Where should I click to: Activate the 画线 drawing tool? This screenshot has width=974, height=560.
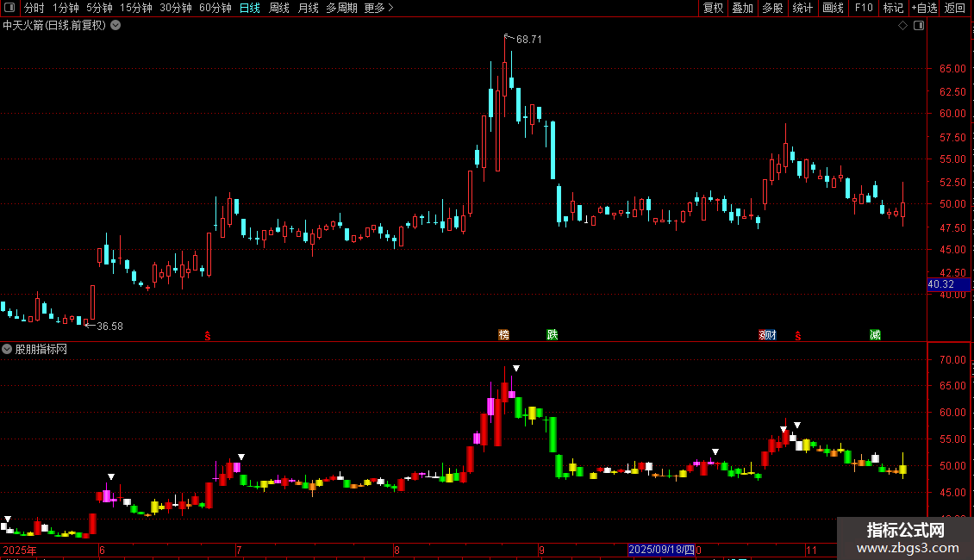click(833, 8)
